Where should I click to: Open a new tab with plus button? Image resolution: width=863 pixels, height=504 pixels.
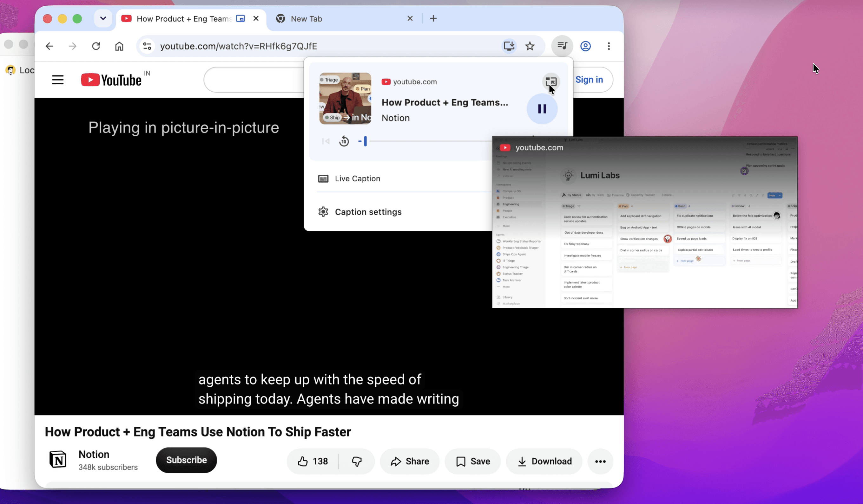click(x=433, y=18)
